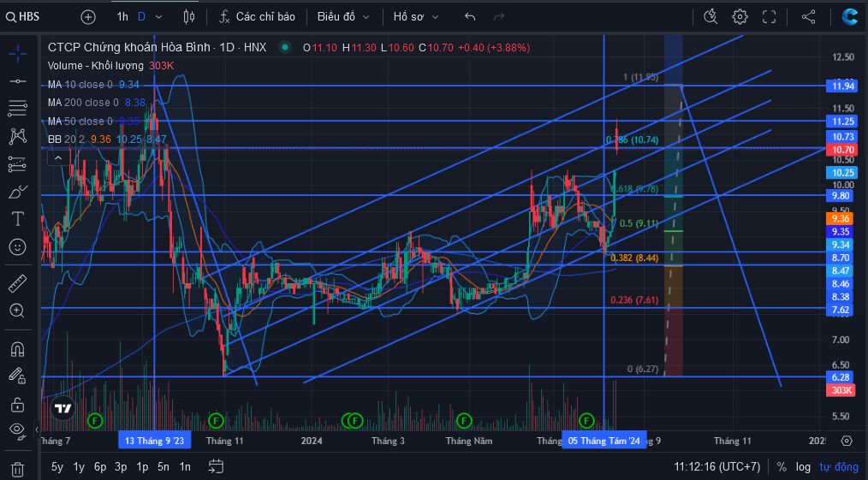Viewport: 868px width, 480px height.
Task: Activate the zoom in tool
Action: [18, 311]
